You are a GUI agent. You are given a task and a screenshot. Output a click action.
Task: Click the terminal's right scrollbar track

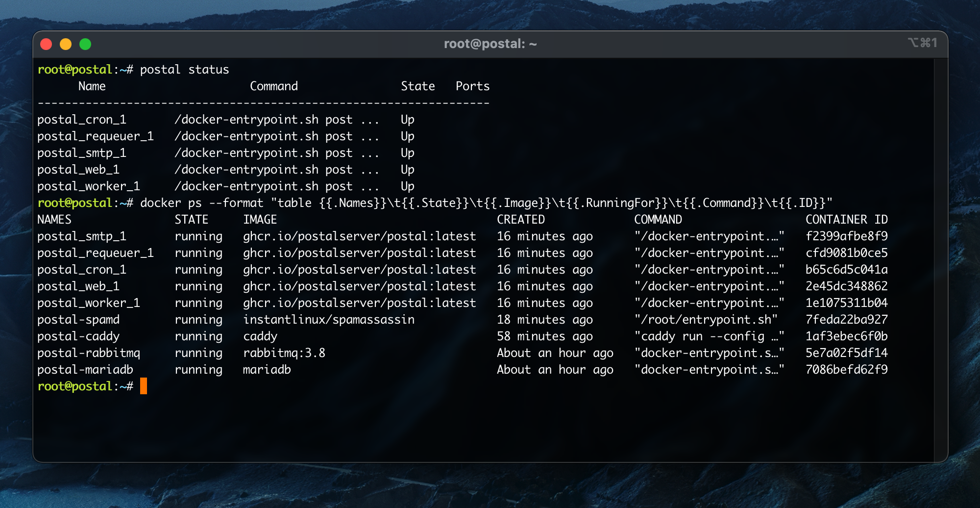[941, 260]
